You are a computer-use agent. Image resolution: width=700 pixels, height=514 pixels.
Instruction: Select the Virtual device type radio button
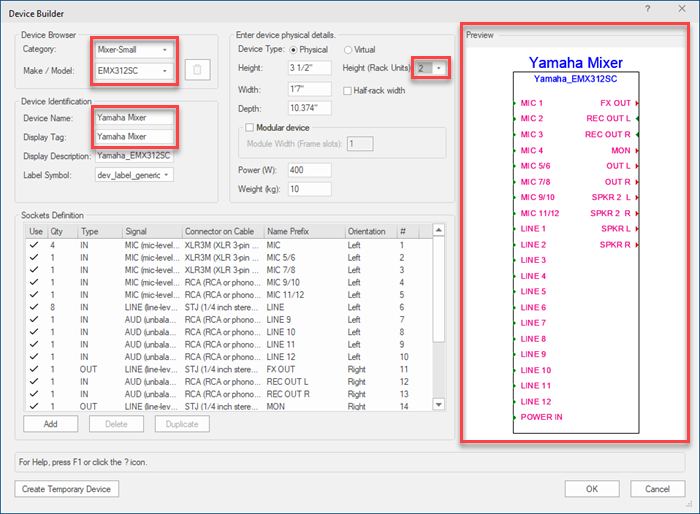click(x=348, y=50)
